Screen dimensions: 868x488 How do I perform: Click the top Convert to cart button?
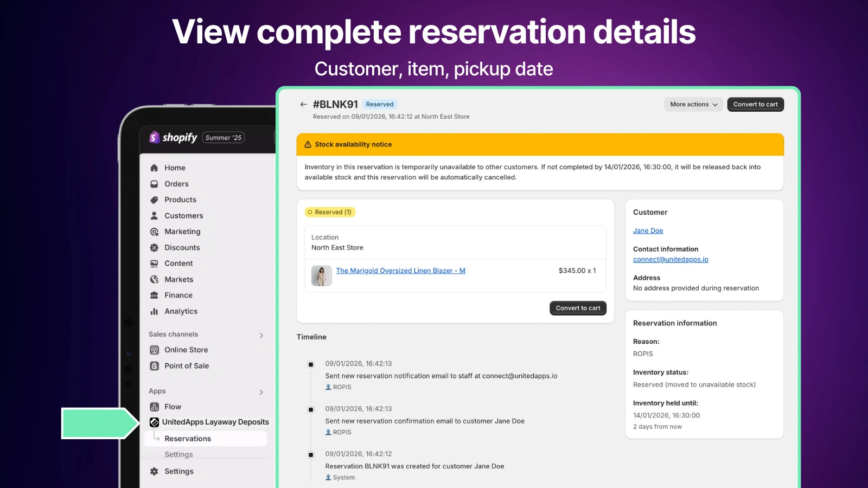pyautogui.click(x=755, y=105)
